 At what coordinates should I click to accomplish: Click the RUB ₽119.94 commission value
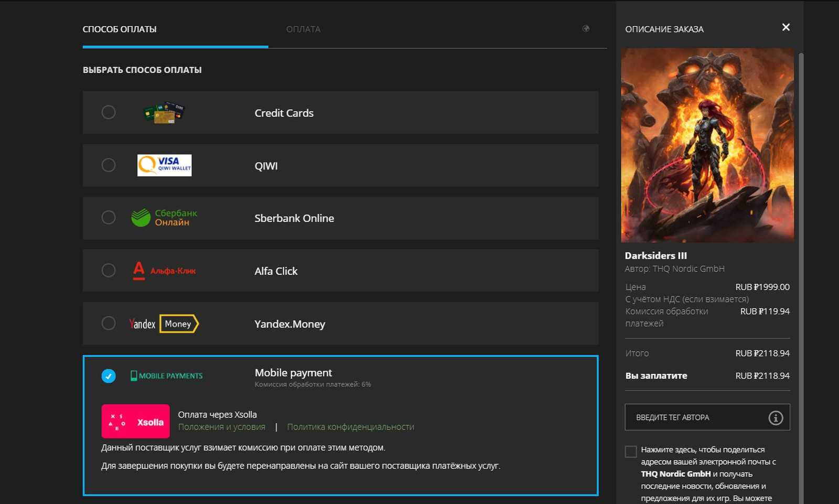tap(765, 311)
